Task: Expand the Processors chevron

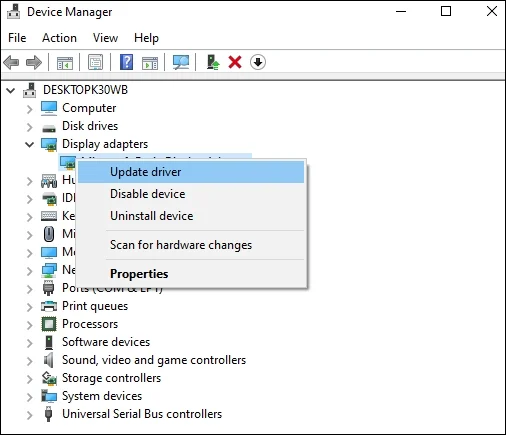Action: pyautogui.click(x=30, y=325)
